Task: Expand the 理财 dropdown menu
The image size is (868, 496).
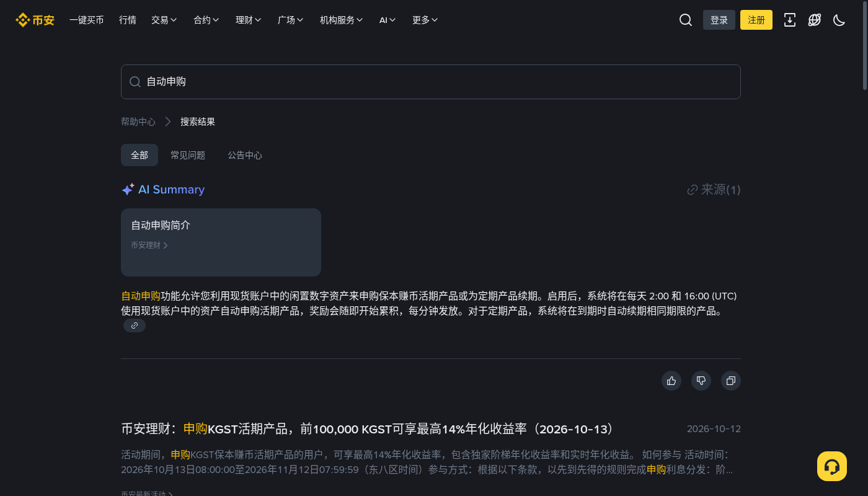Action: [x=249, y=20]
